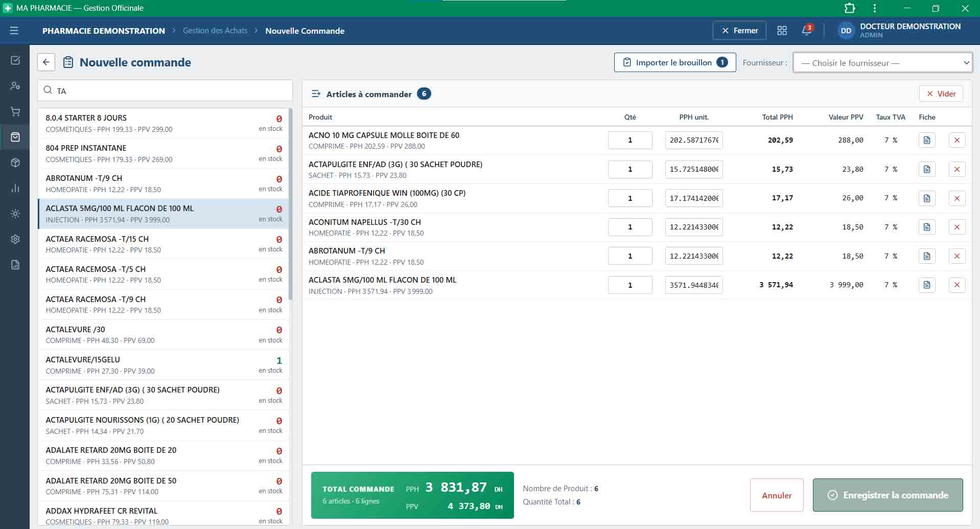The height and width of the screenshot is (529, 980).
Task: Select 8.0.4 STARTER 8 JOURS product
Action: [x=164, y=123]
